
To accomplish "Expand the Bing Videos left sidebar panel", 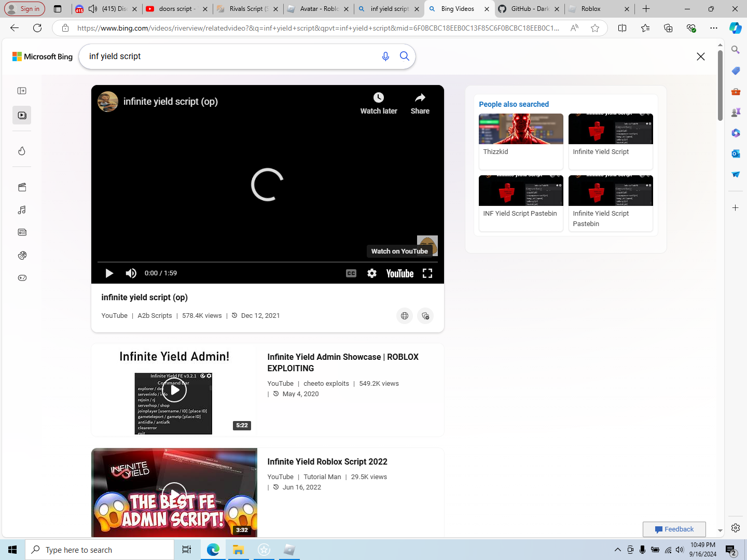I will 22,91.
